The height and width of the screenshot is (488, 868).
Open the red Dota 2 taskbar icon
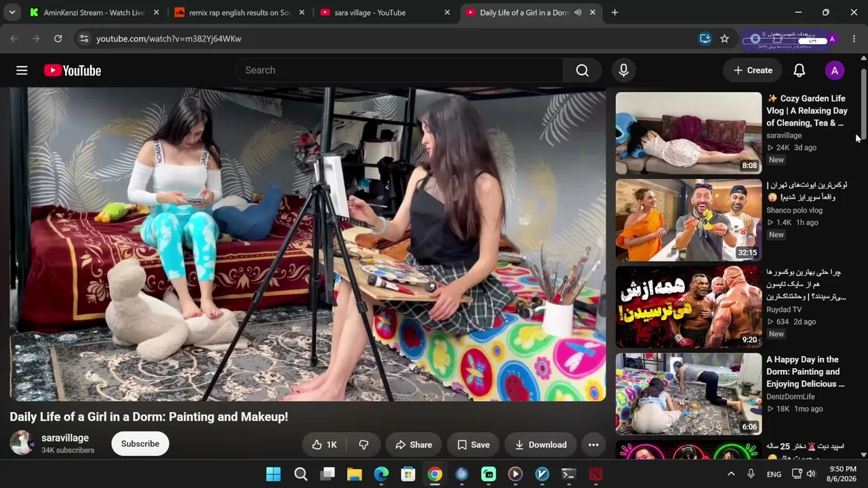(x=595, y=474)
